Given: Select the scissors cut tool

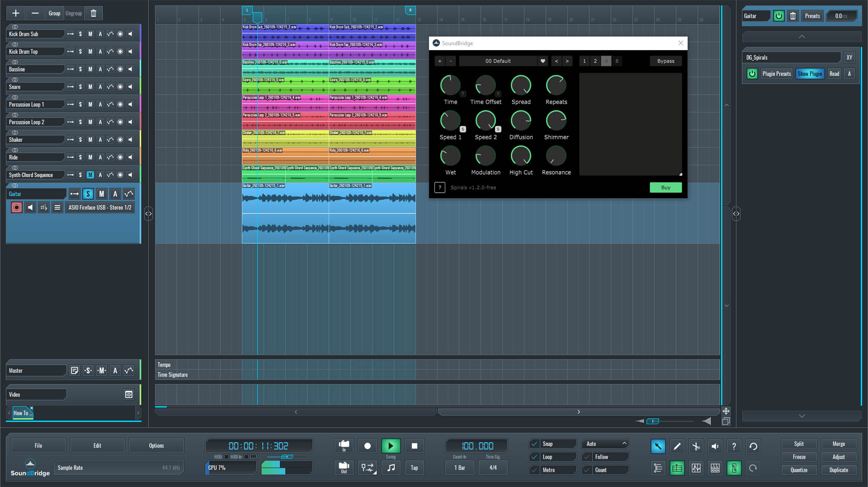Looking at the screenshot, I should (x=696, y=446).
